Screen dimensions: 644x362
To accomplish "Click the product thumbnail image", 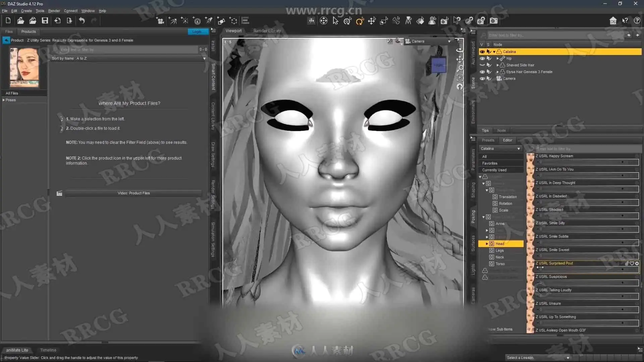I will (24, 67).
